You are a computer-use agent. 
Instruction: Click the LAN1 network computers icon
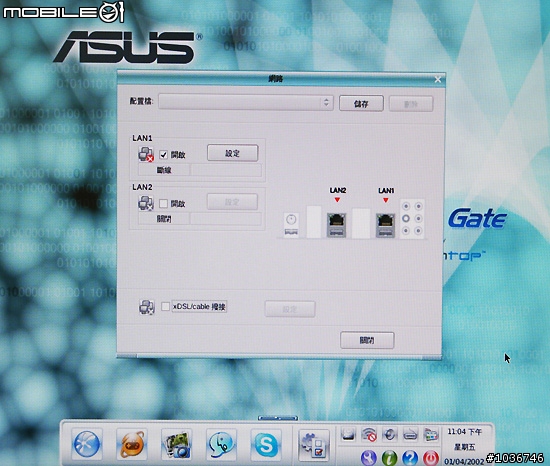[x=146, y=154]
